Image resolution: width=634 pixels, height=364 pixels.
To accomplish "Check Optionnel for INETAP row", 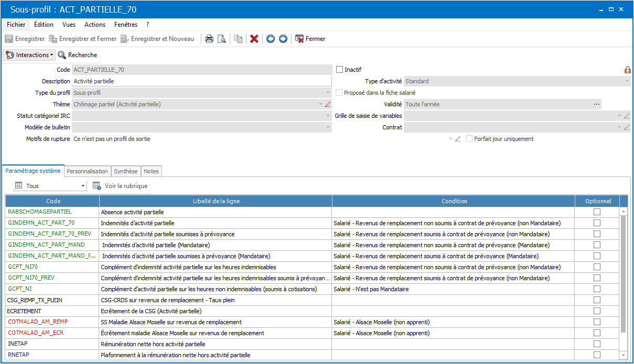I will point(597,344).
